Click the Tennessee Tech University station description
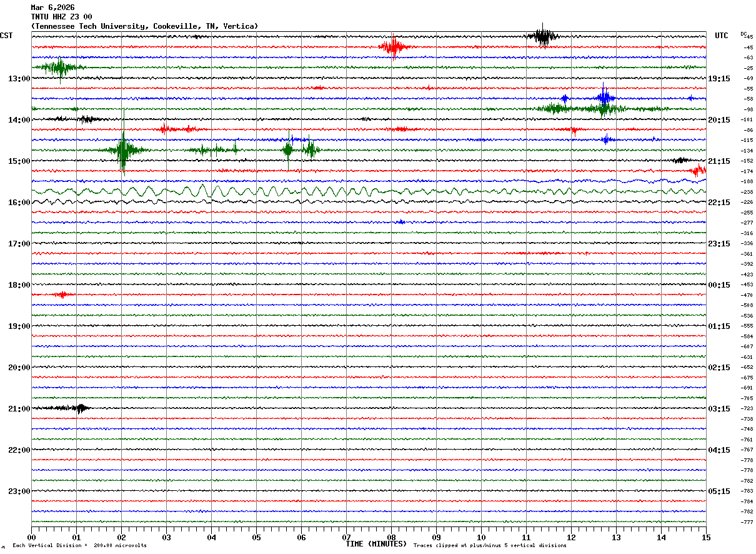Screen dimensions: 756x554 tap(144, 26)
